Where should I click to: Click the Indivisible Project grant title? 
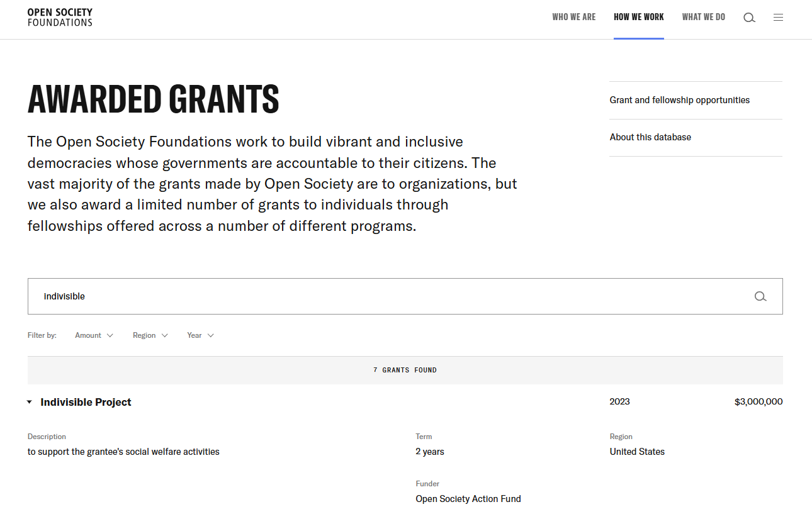click(86, 402)
